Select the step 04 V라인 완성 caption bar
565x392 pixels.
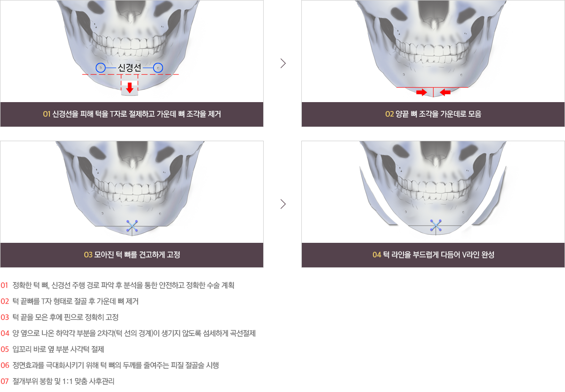(433, 255)
